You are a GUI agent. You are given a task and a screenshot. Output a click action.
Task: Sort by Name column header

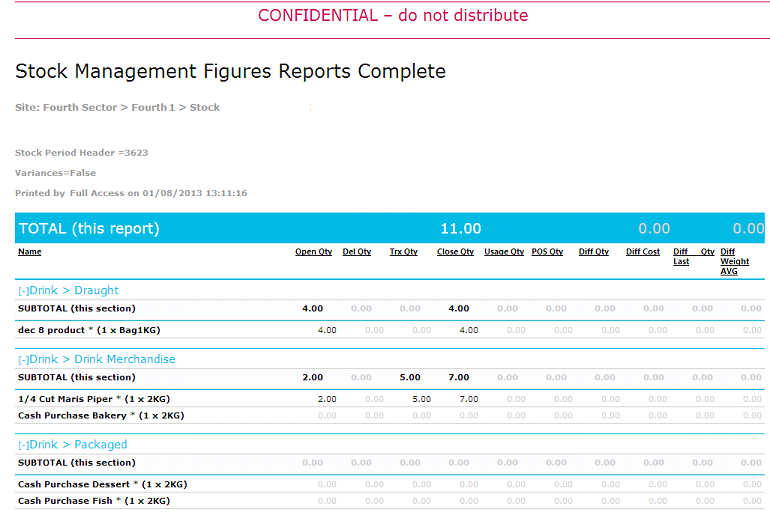[x=30, y=252]
